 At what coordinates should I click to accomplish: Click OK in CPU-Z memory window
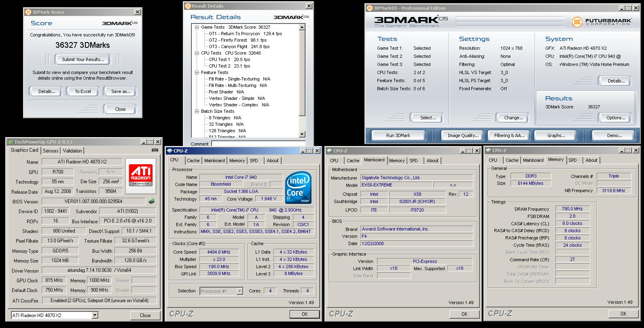point(623,313)
